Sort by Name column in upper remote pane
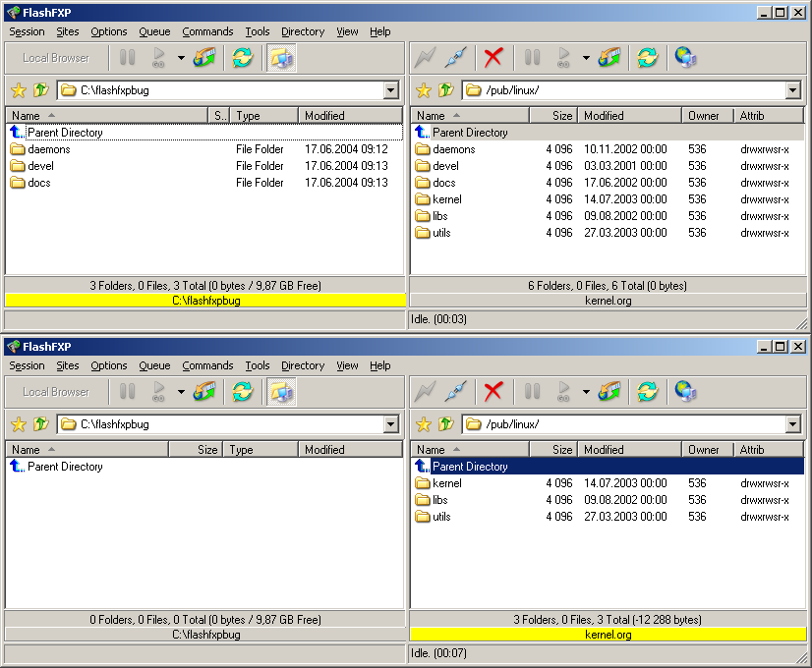 431,116
